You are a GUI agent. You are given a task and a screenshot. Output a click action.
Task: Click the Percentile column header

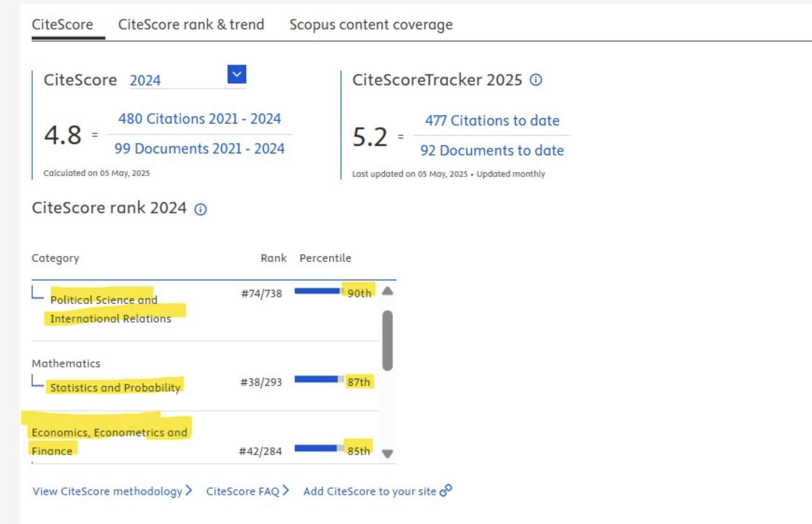tap(325, 258)
